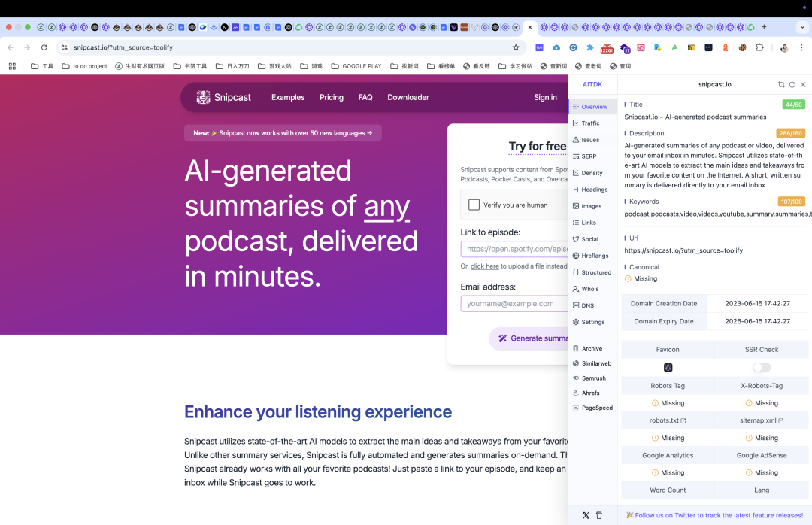Toggle the SSR Check switch
The height and width of the screenshot is (525, 812).
(761, 368)
